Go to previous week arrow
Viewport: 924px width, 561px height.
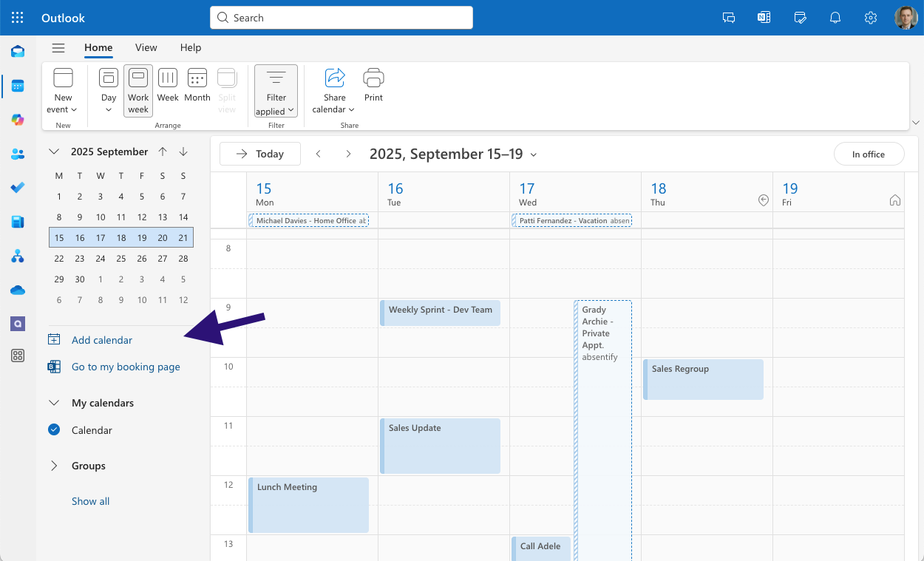tap(319, 154)
